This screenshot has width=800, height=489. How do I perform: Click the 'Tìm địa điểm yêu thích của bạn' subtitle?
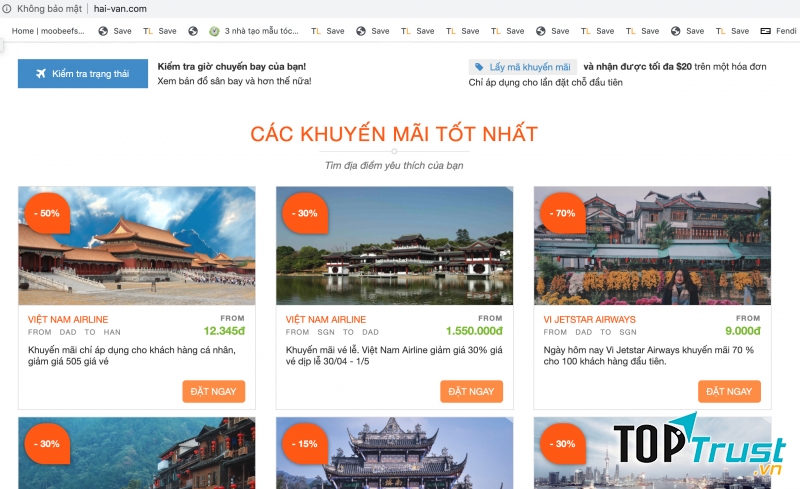(x=394, y=165)
